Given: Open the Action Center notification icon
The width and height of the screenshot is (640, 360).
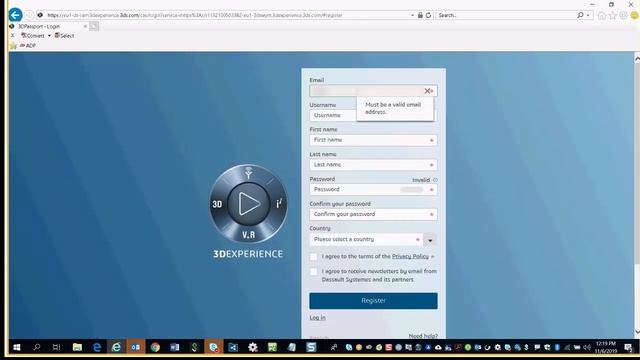Looking at the screenshot, I should pos(628,347).
